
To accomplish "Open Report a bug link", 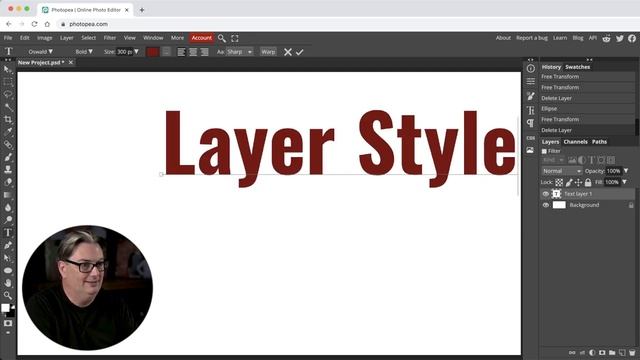I will point(531,38).
